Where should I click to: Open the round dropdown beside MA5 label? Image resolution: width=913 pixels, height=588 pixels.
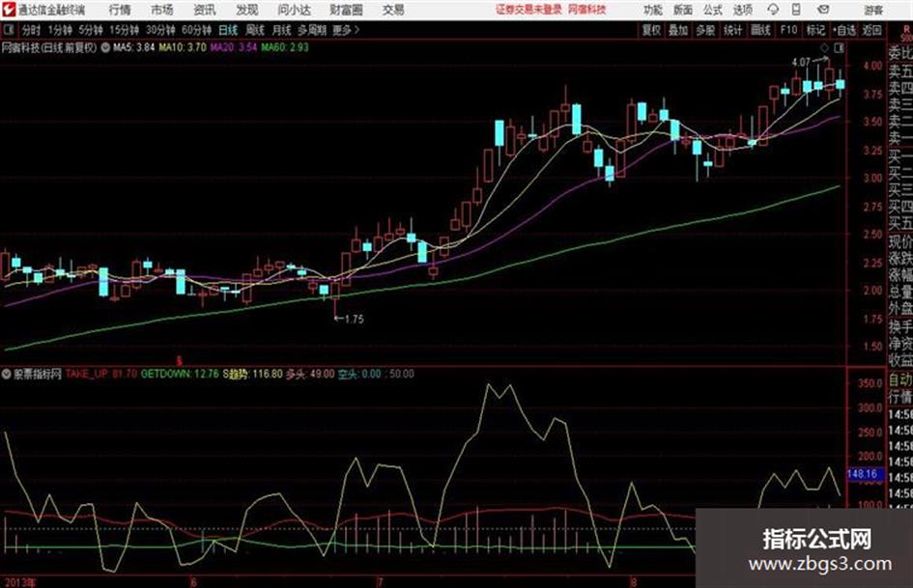[x=105, y=47]
